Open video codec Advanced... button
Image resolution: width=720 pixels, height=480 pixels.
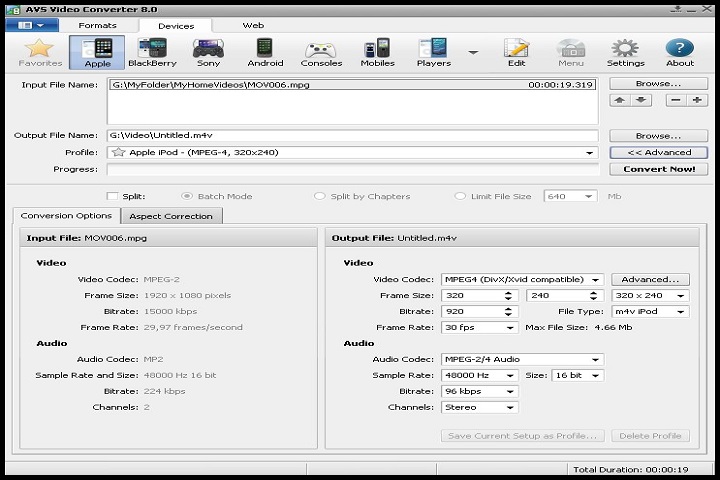[x=650, y=279]
